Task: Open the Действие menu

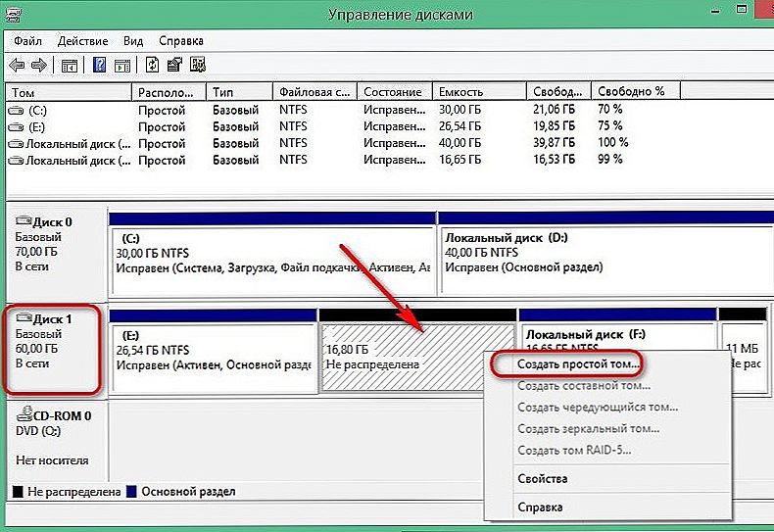Action: tap(82, 41)
